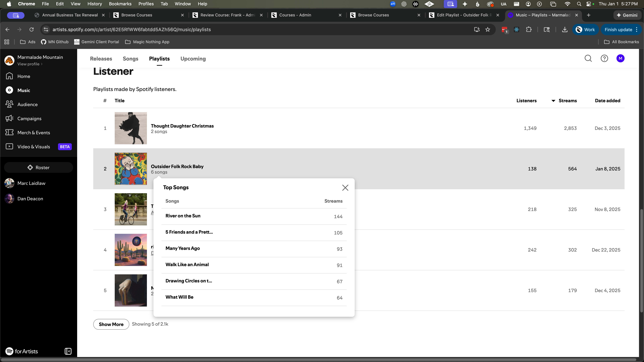Switch to the Songs tab
Screen dimensions: 644x362
(x=130, y=59)
